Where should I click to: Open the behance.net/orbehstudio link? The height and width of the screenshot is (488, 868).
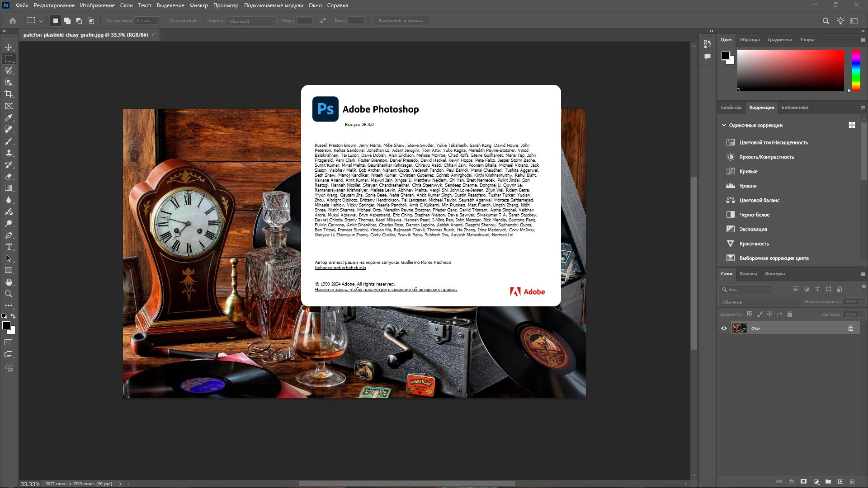tap(340, 268)
